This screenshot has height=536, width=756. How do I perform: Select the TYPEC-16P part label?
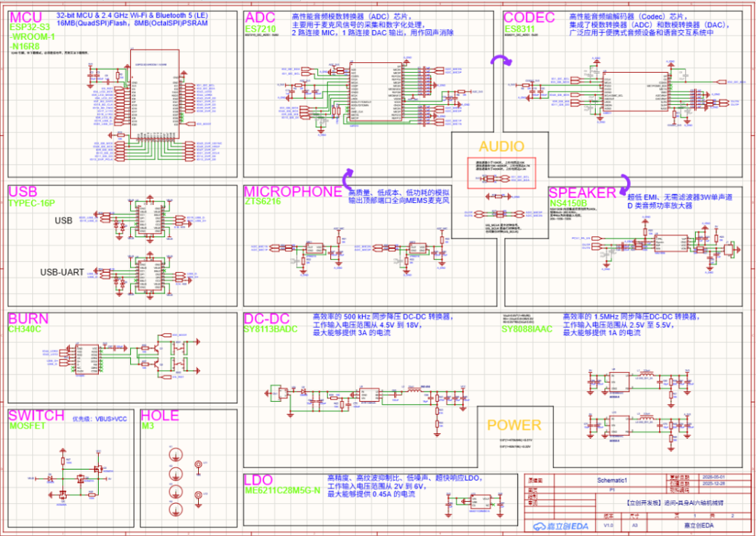pos(31,203)
